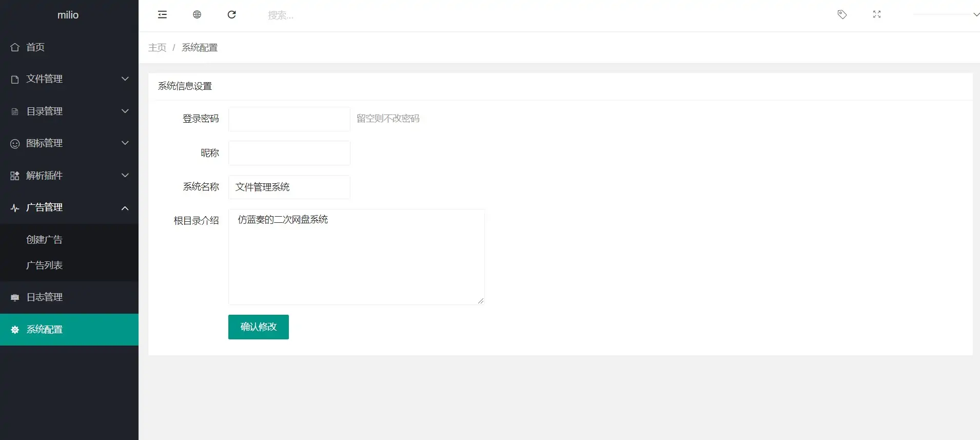Click the 登录密码 label

tap(201, 119)
